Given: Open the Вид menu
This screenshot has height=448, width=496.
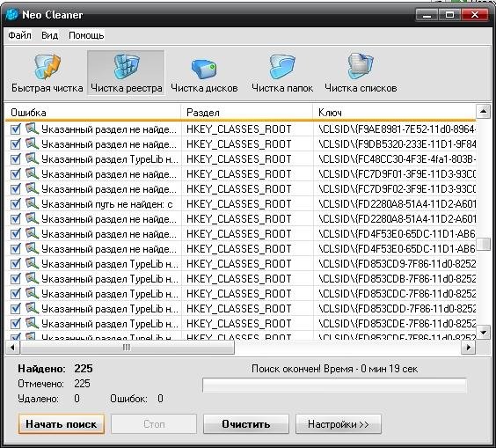Looking at the screenshot, I should [x=49, y=35].
